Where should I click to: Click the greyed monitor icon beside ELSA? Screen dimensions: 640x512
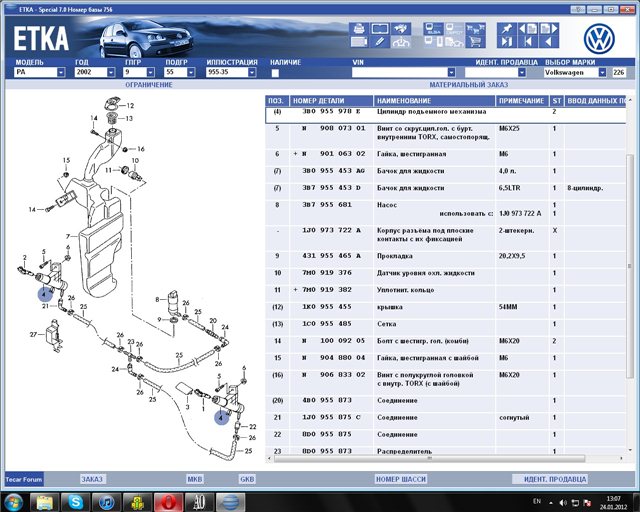tap(454, 29)
